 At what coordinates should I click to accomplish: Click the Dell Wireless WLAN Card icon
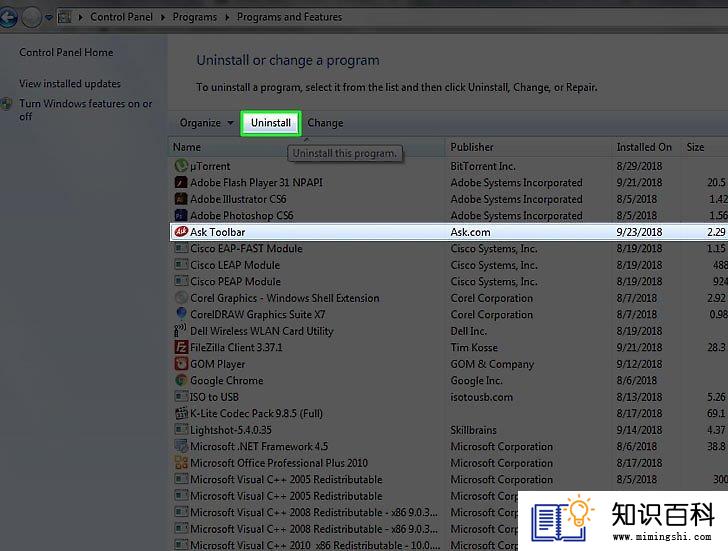(x=181, y=331)
